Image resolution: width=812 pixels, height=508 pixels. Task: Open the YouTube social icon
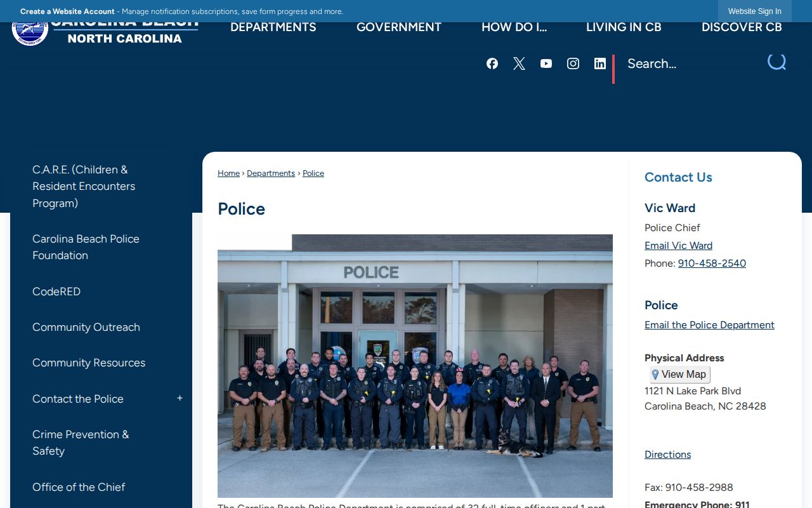click(546, 63)
